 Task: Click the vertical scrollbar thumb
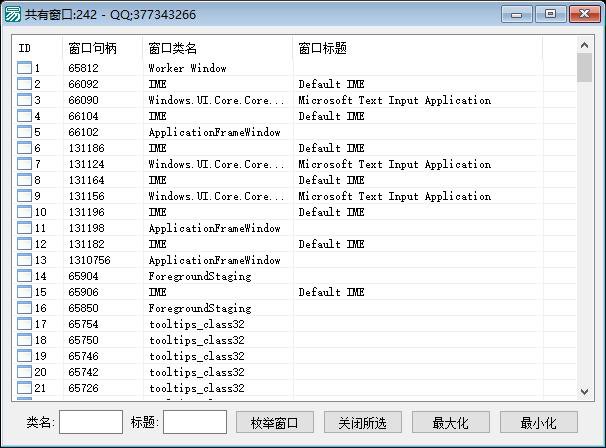click(x=585, y=68)
